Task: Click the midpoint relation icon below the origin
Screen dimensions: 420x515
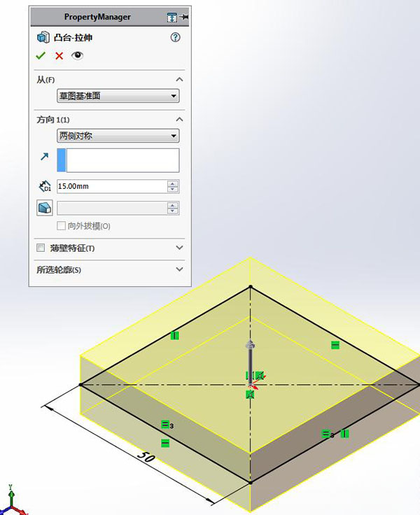Action: tap(250, 395)
